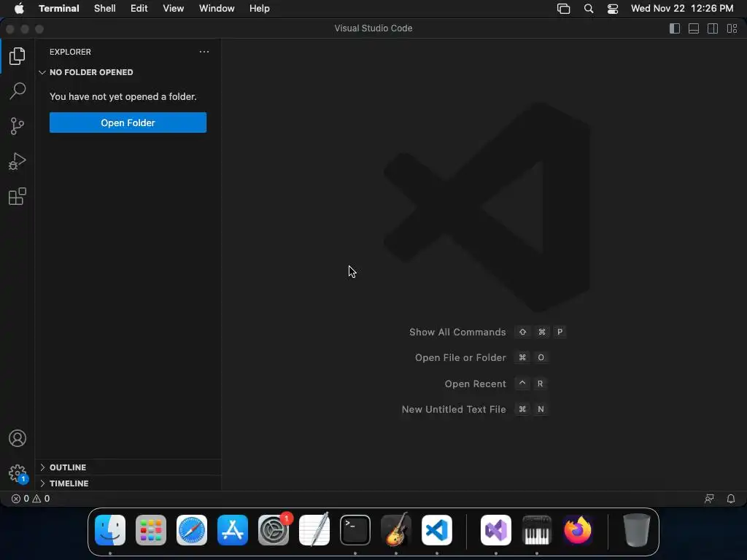747x560 pixels.
Task: Open the Customize Layout icon
Action: (x=732, y=28)
